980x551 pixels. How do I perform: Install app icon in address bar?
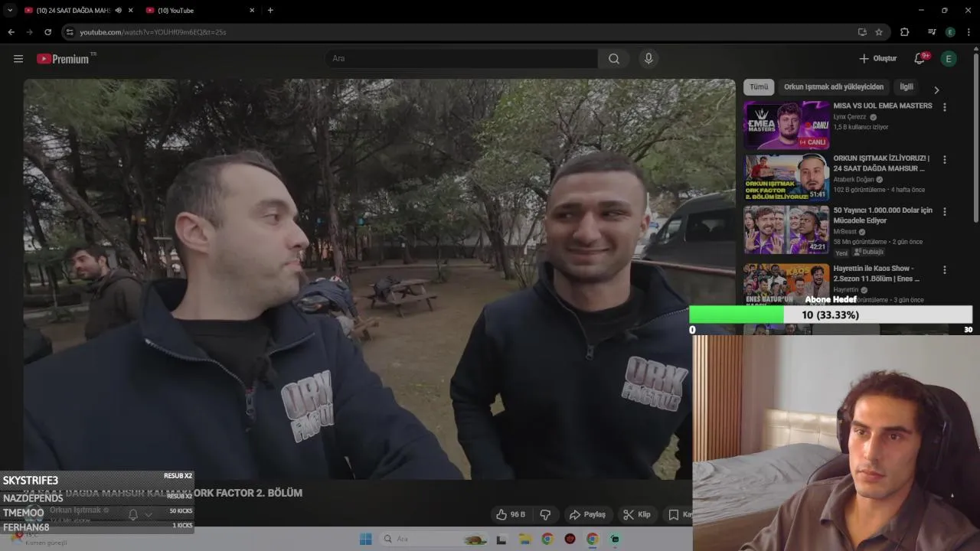point(862,32)
